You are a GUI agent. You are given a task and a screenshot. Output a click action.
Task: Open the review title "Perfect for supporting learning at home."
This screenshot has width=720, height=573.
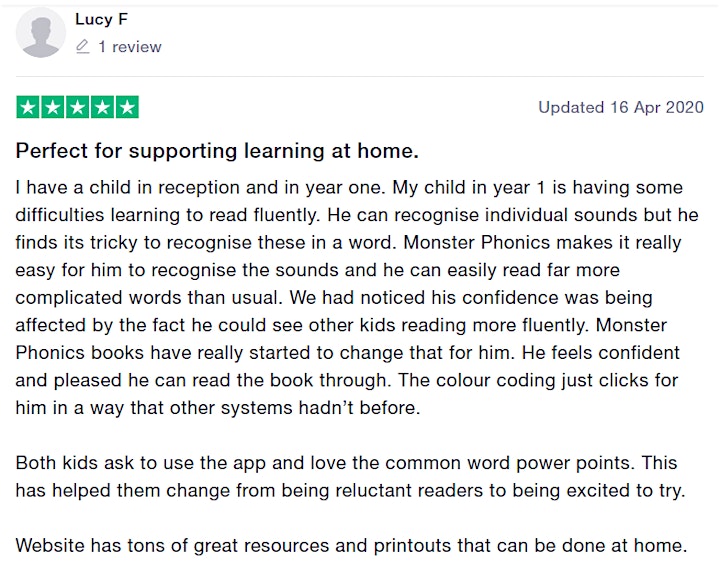tap(217, 151)
